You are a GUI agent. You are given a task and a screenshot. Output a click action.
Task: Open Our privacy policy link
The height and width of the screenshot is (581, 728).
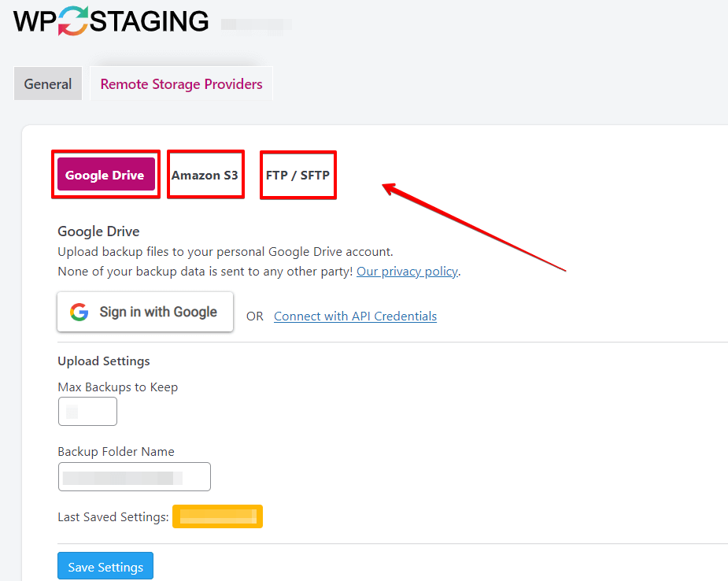tap(407, 272)
